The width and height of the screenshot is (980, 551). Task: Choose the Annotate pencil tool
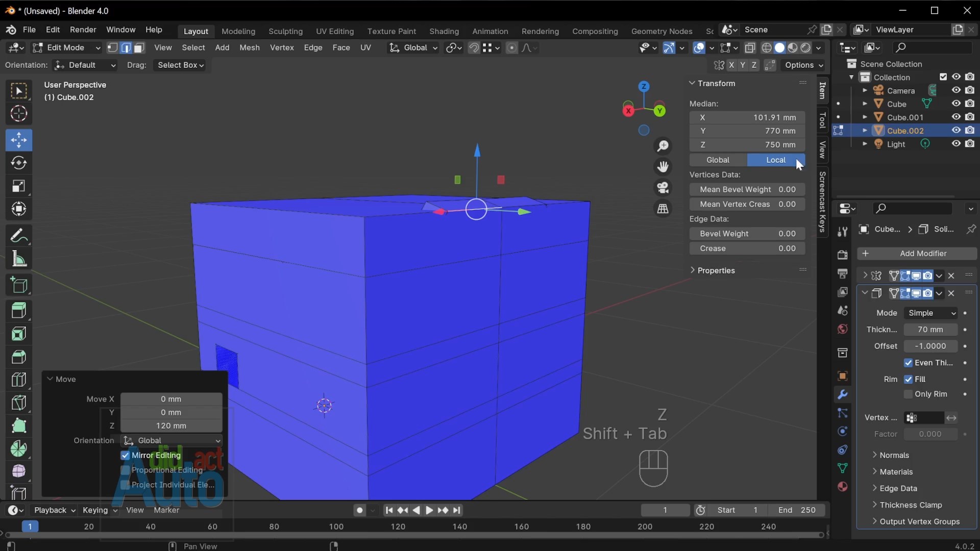19,236
